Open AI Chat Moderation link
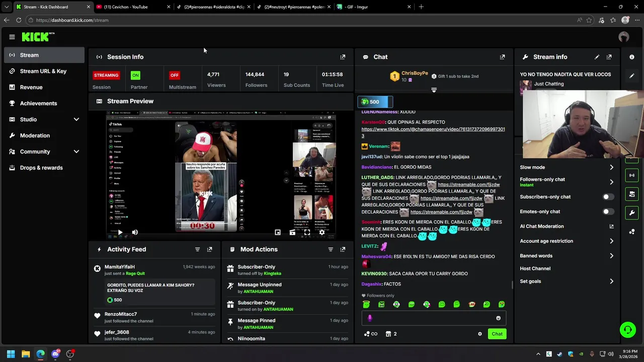 pyautogui.click(x=567, y=226)
